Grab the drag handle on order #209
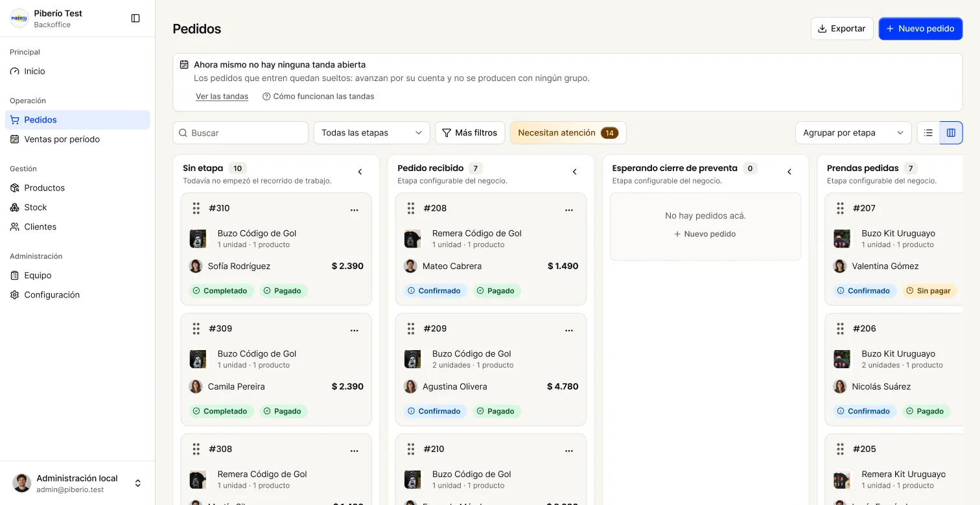980x505 pixels. [410, 329]
